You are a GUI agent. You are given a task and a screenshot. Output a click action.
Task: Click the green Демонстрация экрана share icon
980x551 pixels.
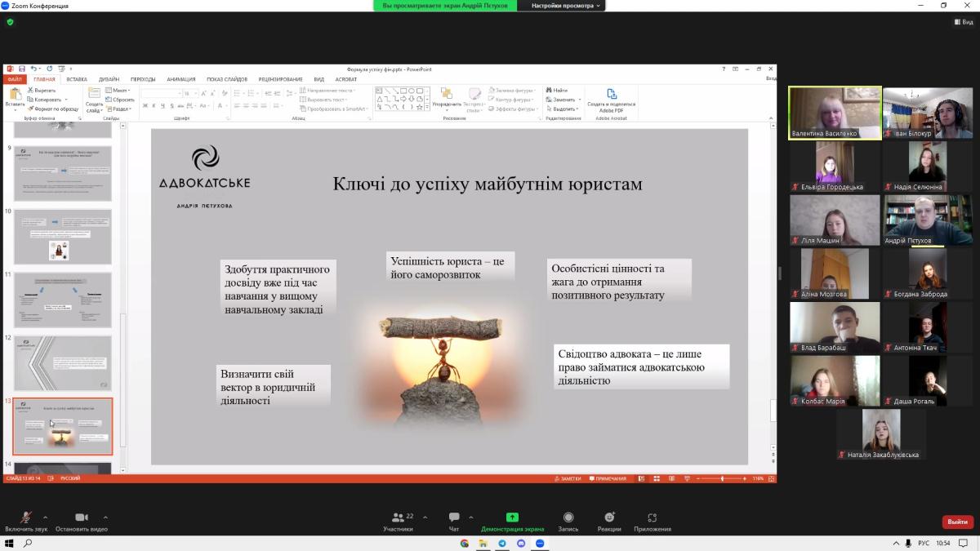click(x=512, y=518)
